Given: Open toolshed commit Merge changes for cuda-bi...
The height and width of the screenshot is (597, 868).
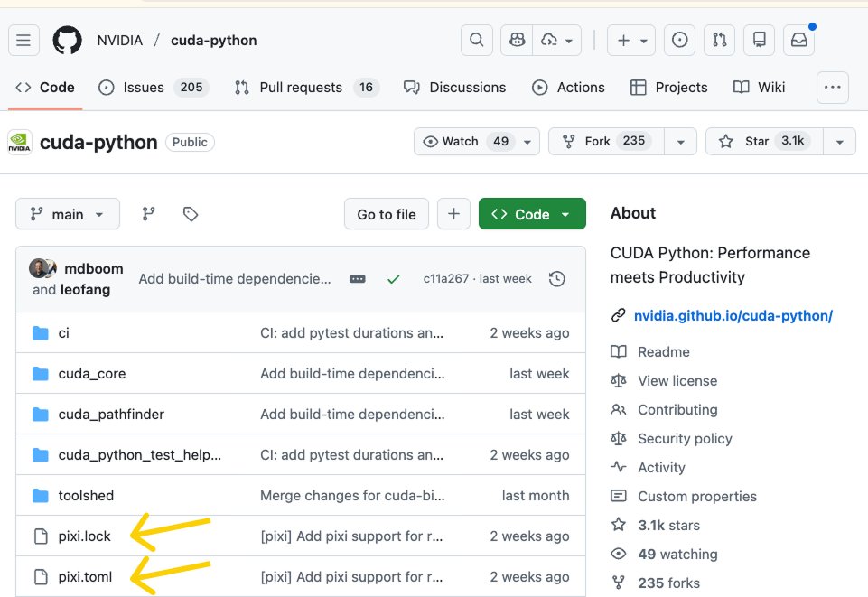Looking at the screenshot, I should 352,496.
